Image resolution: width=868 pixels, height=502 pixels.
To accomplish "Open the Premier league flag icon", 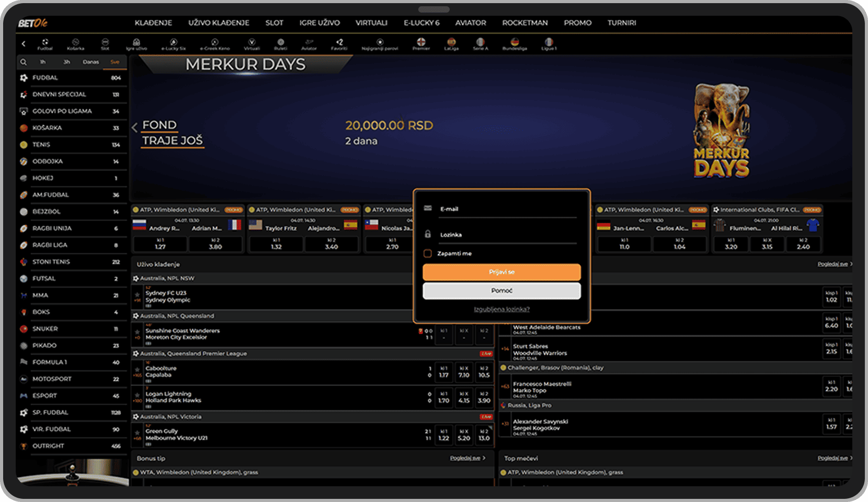I will (421, 44).
